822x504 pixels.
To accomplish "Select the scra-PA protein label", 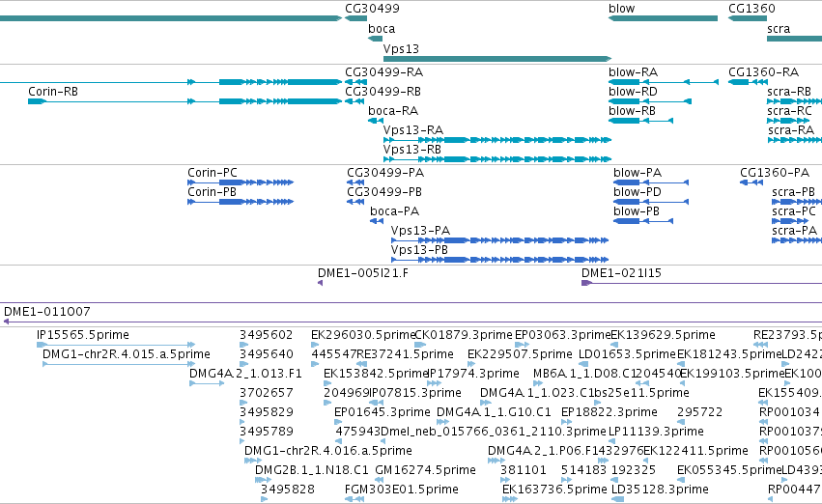I will 794,231.
